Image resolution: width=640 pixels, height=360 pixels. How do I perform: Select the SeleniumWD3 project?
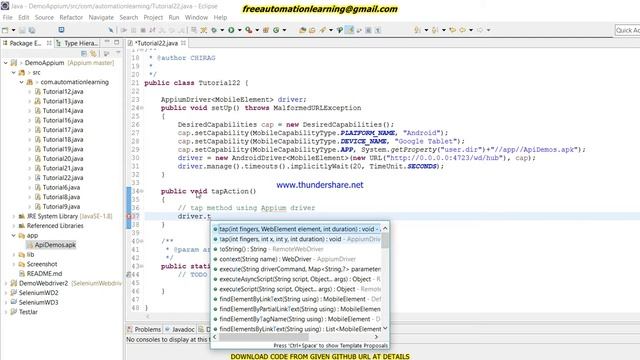tap(38, 302)
